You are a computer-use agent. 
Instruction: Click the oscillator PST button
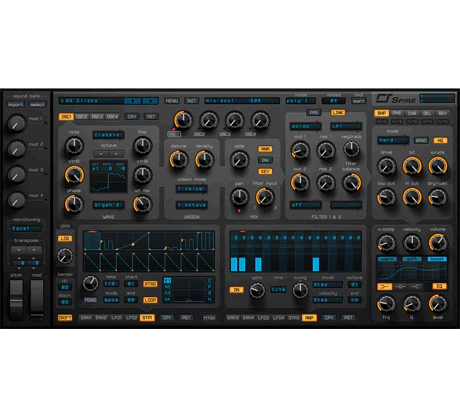(151, 117)
